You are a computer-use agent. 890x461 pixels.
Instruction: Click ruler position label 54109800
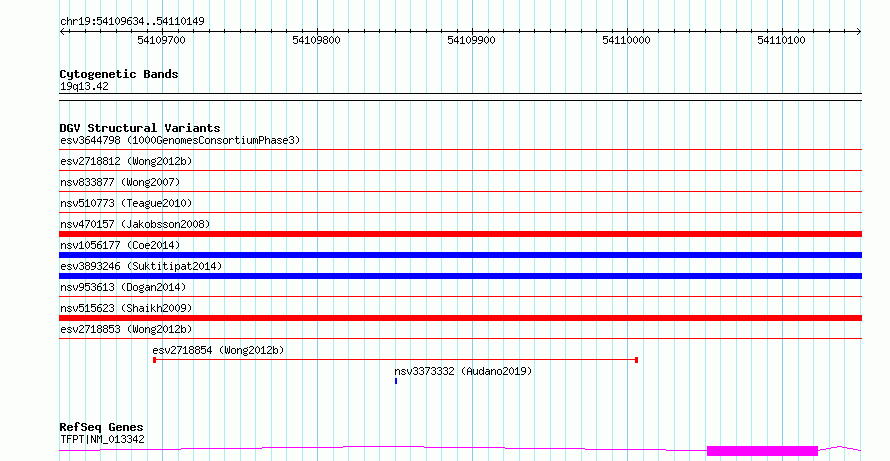click(316, 40)
